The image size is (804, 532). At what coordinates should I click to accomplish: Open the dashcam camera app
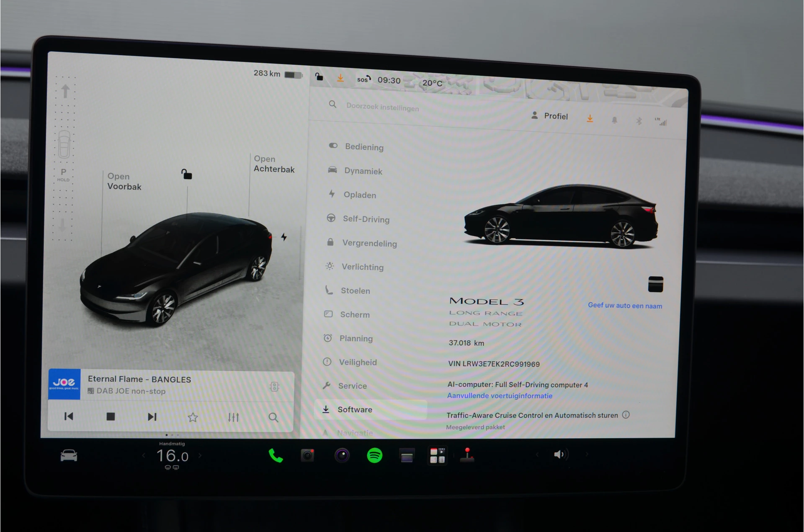tap(308, 455)
